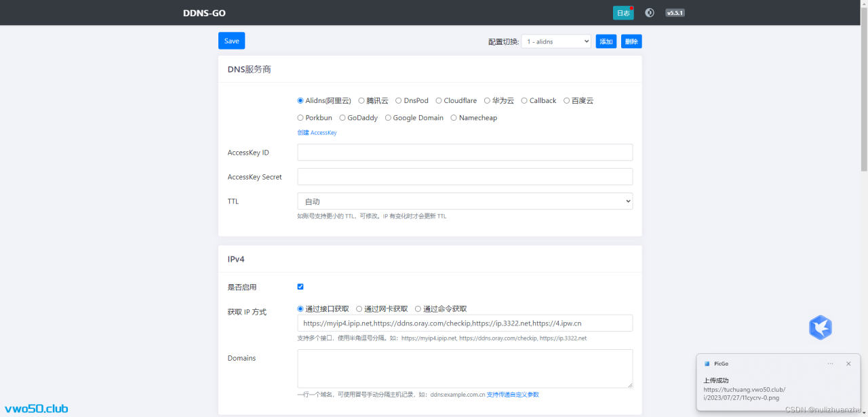Click the page vertical scrollbar
Viewport: 868px width, 417px height.
863,102
